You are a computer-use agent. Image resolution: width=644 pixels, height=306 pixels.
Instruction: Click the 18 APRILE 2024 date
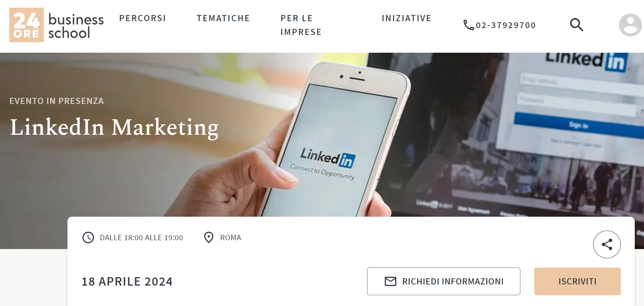(x=127, y=281)
